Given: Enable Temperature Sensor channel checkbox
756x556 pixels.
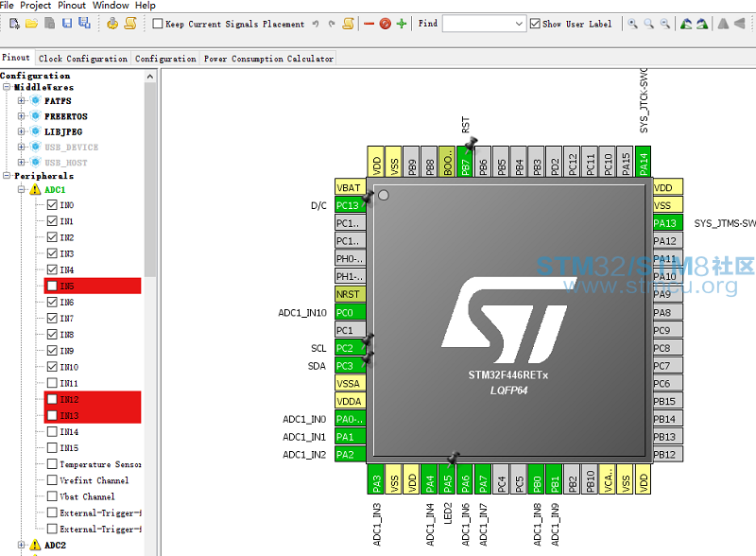Looking at the screenshot, I should [x=52, y=464].
